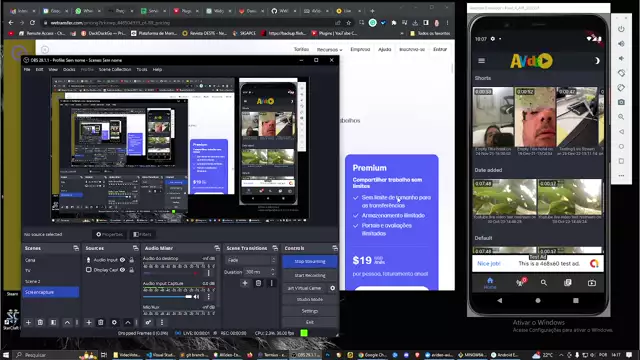Viewport: 640px width, 360px height.
Task: Toggle lock on Audio Input source
Action: coord(131,260)
